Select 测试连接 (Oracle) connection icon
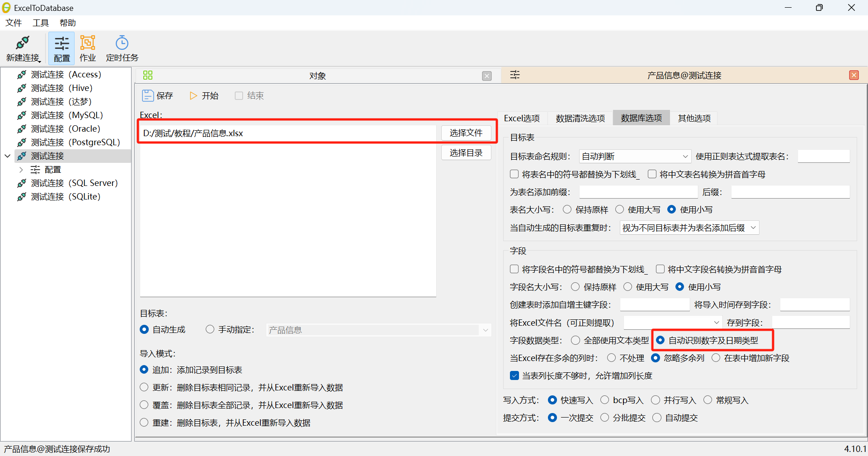 point(22,129)
